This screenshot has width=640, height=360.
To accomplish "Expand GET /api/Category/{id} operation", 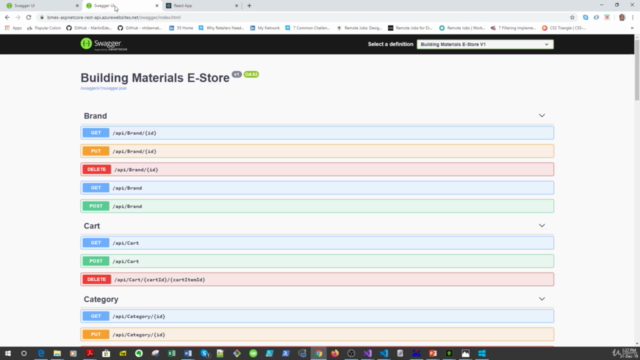I will [317, 316].
